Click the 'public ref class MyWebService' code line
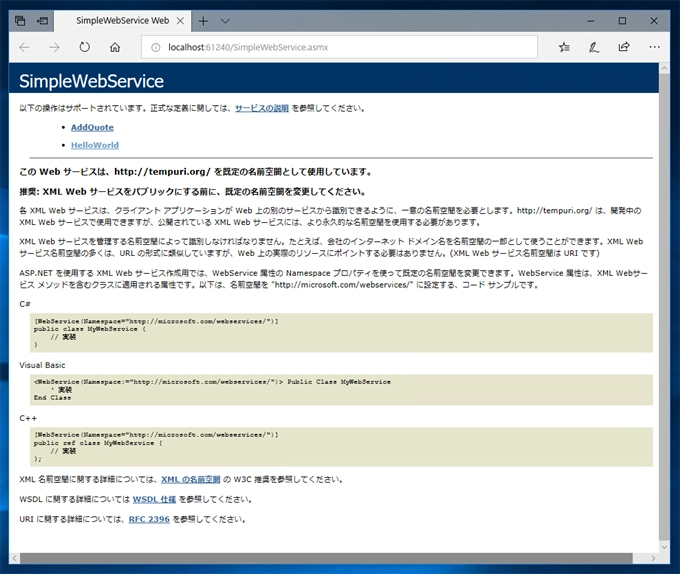The image size is (680, 574). pos(98,443)
